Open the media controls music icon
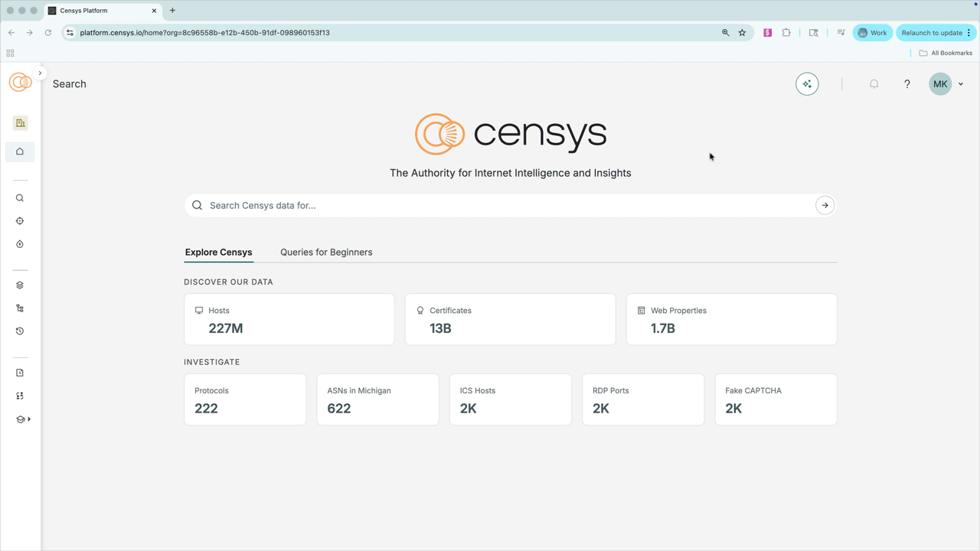Image resolution: width=980 pixels, height=551 pixels. pyautogui.click(x=841, y=33)
